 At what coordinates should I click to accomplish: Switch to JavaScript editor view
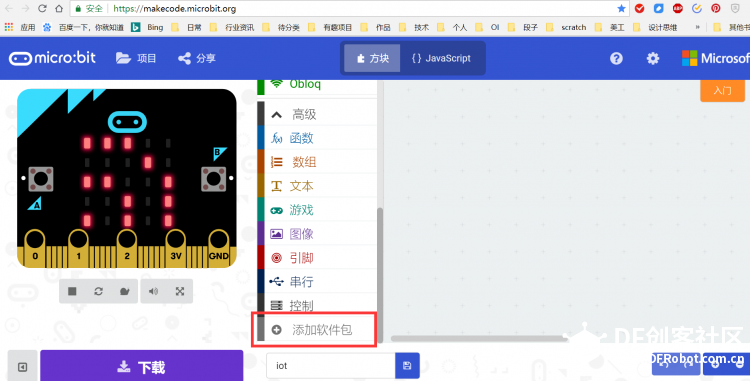441,58
